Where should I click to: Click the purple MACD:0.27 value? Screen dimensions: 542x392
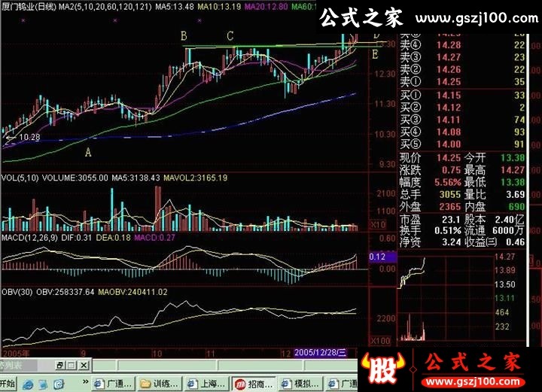(x=154, y=238)
